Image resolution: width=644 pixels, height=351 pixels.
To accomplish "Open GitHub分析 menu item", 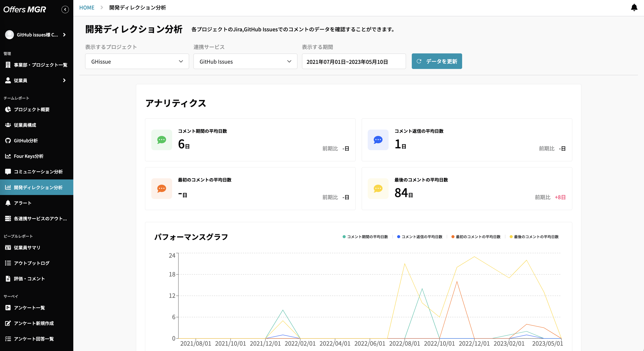I will pyautogui.click(x=36, y=141).
